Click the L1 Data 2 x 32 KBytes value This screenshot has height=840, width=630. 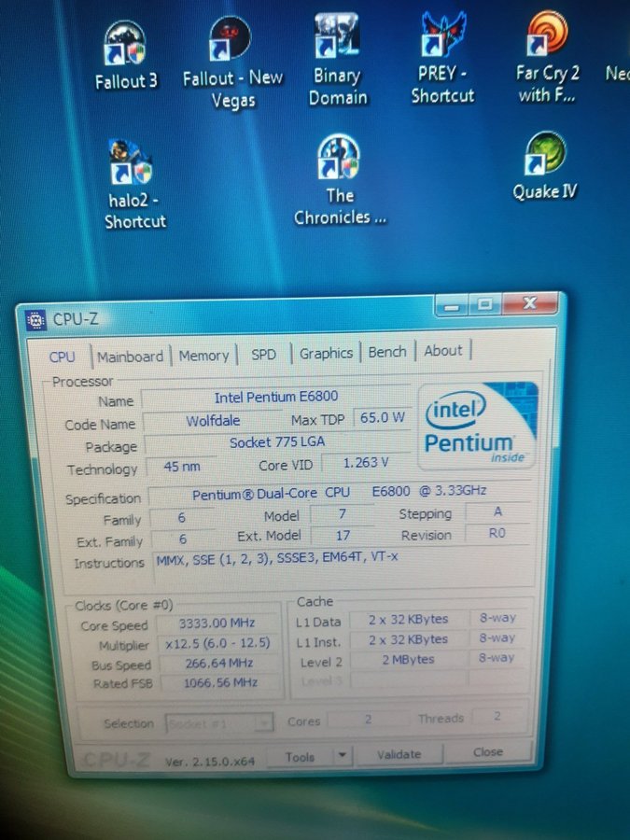[x=408, y=620]
